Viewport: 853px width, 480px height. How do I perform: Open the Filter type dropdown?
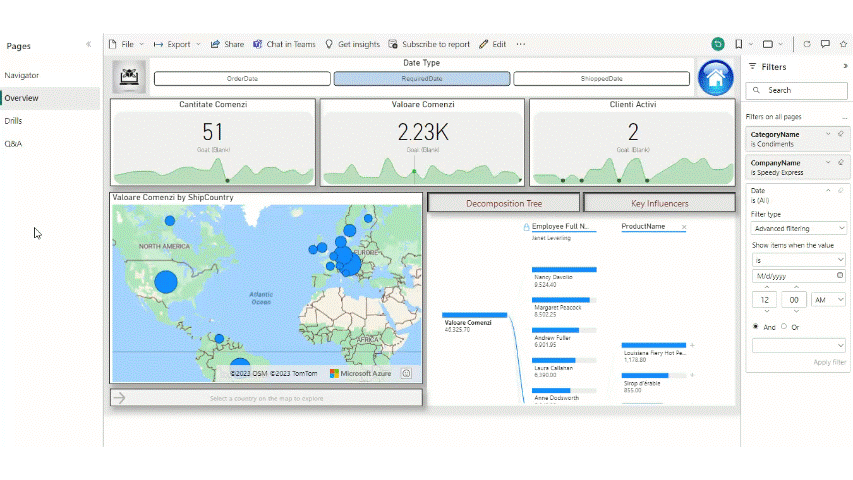point(798,228)
